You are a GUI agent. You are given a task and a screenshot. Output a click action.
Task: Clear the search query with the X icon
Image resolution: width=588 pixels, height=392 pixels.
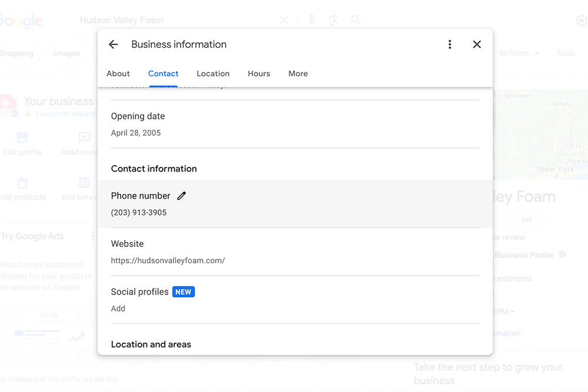(x=284, y=19)
